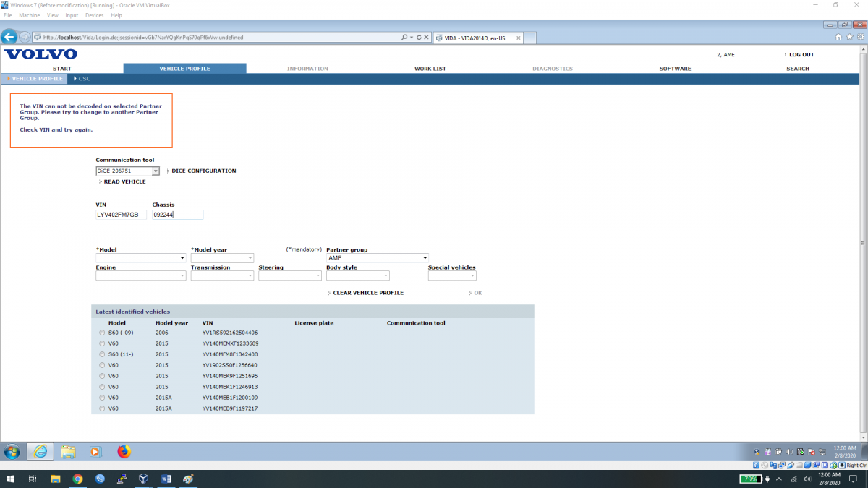Select the S60 (-09) 2006 vehicle radio button
Viewport: 868px width, 488px height.
[x=101, y=333]
